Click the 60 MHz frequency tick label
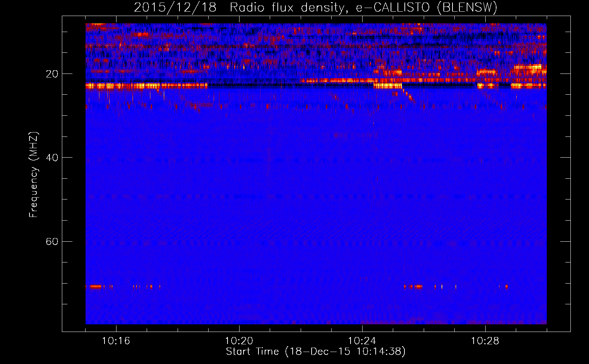This screenshot has width=589, height=364. pyautogui.click(x=52, y=241)
